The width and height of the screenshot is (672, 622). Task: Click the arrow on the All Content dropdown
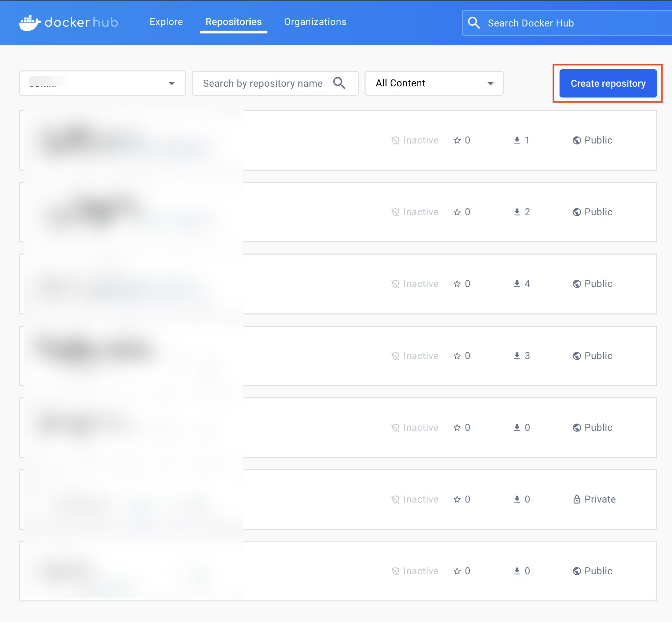tap(490, 83)
